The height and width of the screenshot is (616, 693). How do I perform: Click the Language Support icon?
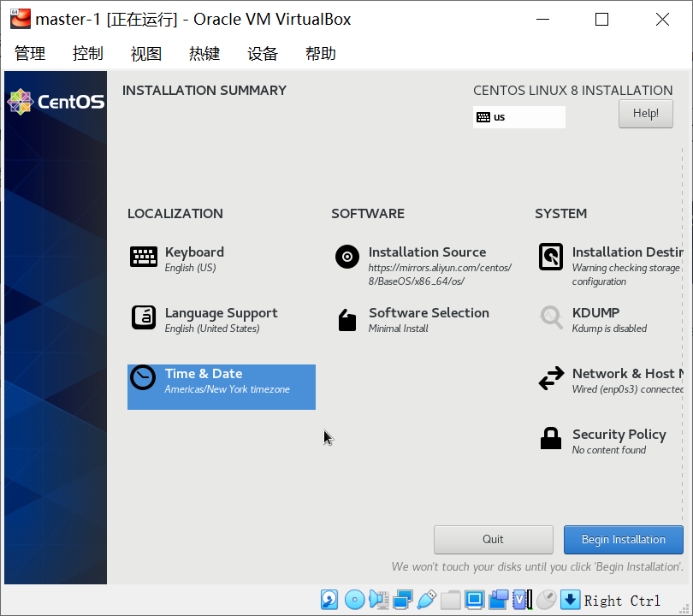pos(143,317)
